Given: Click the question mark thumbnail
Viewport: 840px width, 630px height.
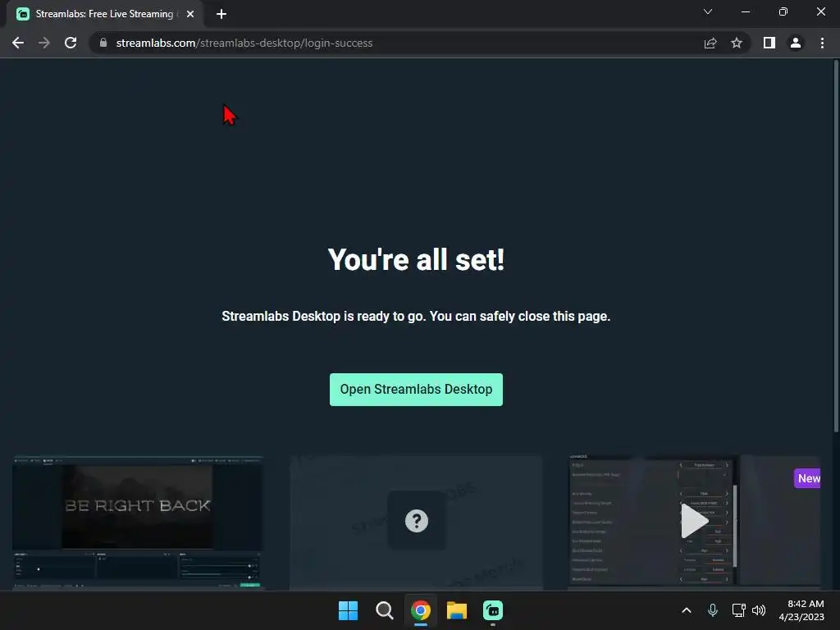Looking at the screenshot, I should coord(416,523).
